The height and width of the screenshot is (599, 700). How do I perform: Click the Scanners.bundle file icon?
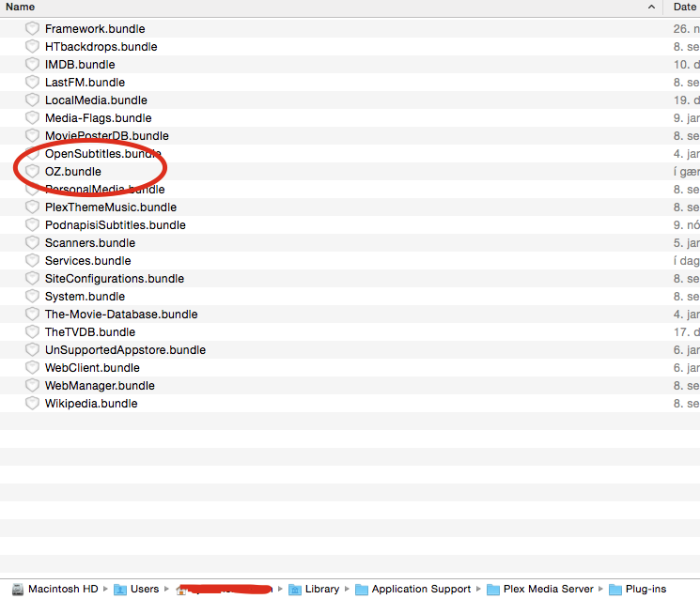[32, 243]
